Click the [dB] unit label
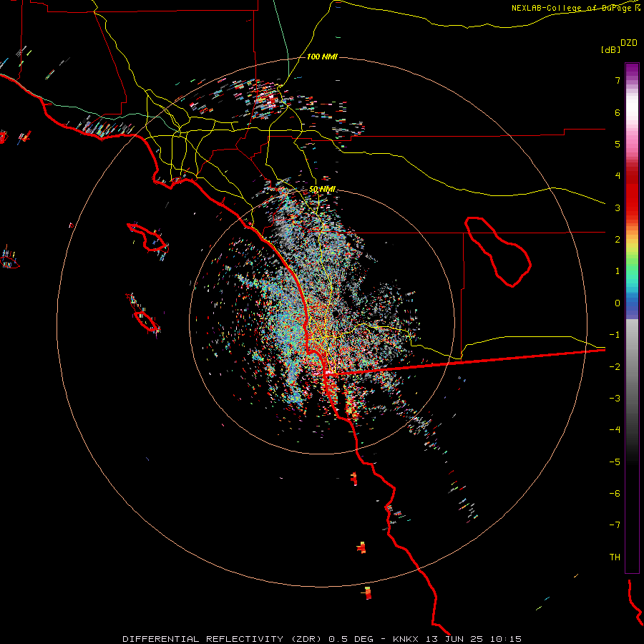644x644 pixels. [x=610, y=50]
